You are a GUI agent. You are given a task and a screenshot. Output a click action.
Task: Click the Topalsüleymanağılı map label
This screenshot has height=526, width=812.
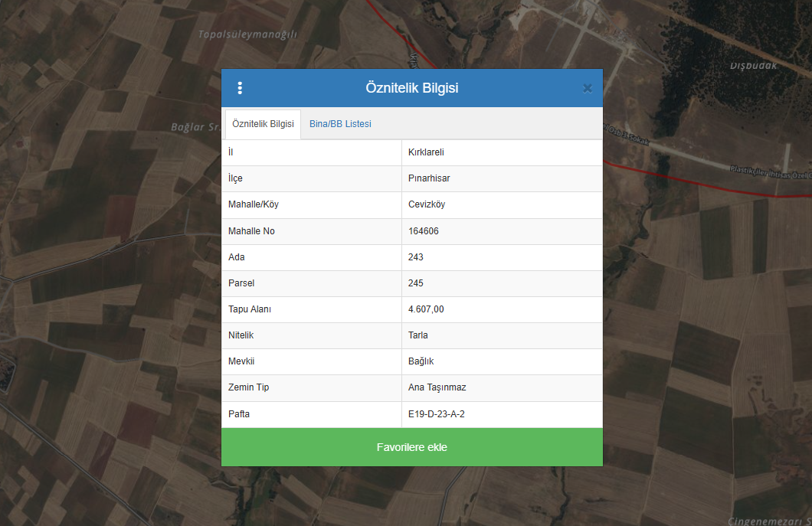coord(247,34)
